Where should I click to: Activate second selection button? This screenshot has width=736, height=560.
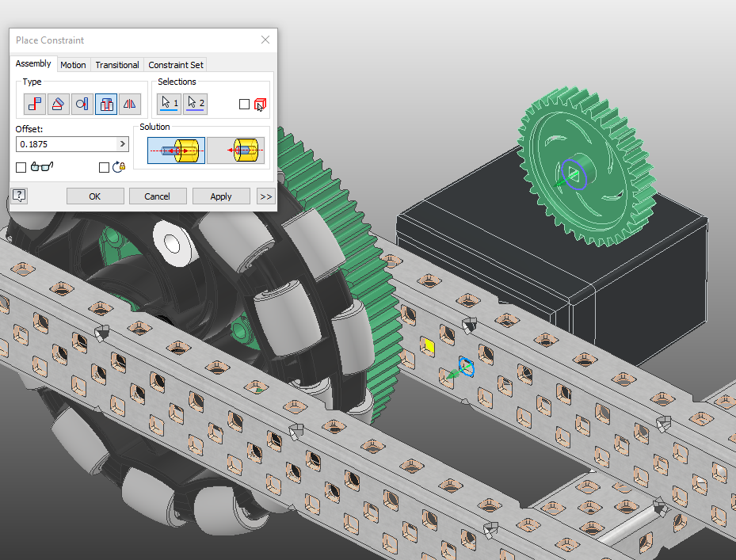click(195, 104)
